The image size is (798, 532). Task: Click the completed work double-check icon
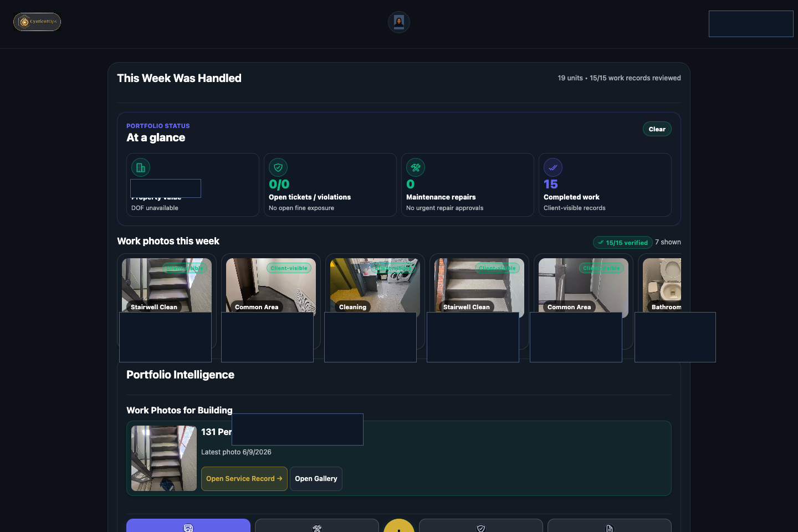(553, 167)
